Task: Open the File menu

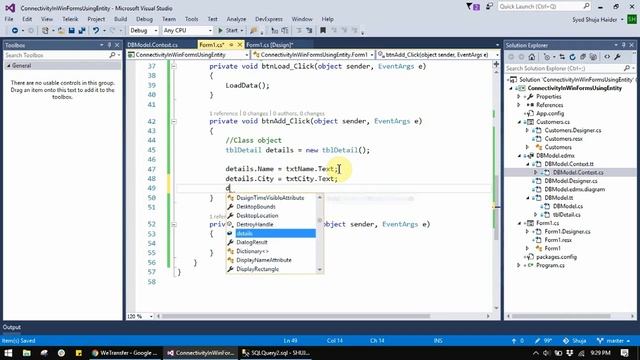Action: pyautogui.click(x=9, y=19)
